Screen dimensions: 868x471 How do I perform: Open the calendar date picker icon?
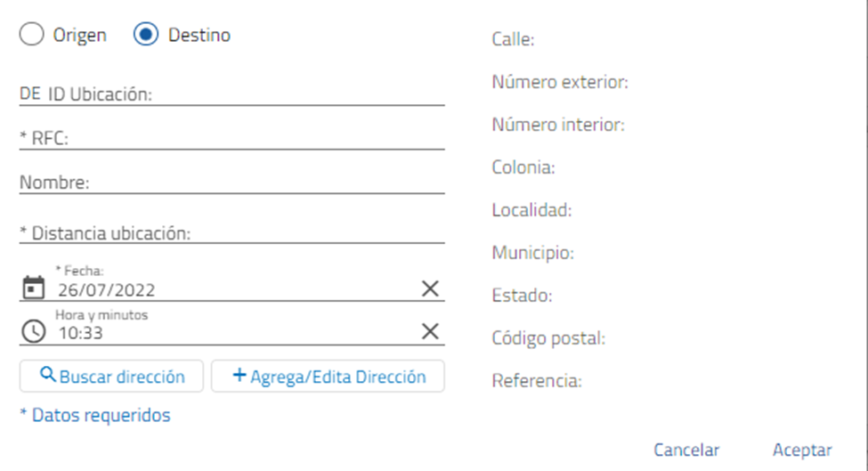click(x=33, y=288)
